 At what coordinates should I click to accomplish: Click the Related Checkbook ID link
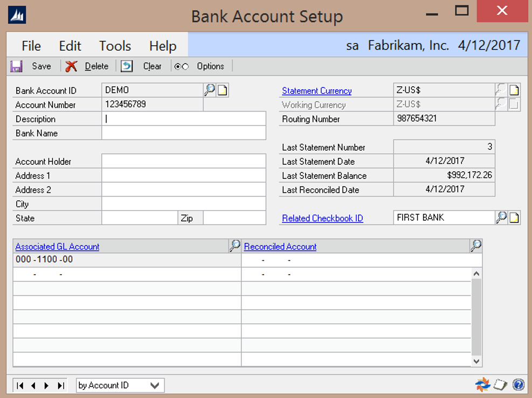[322, 218]
